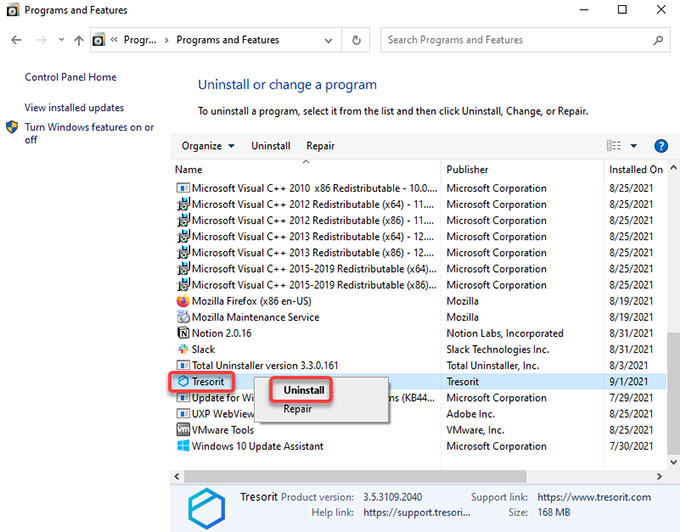
Task: Click Adobe Inc. publisher cell
Action: [471, 414]
